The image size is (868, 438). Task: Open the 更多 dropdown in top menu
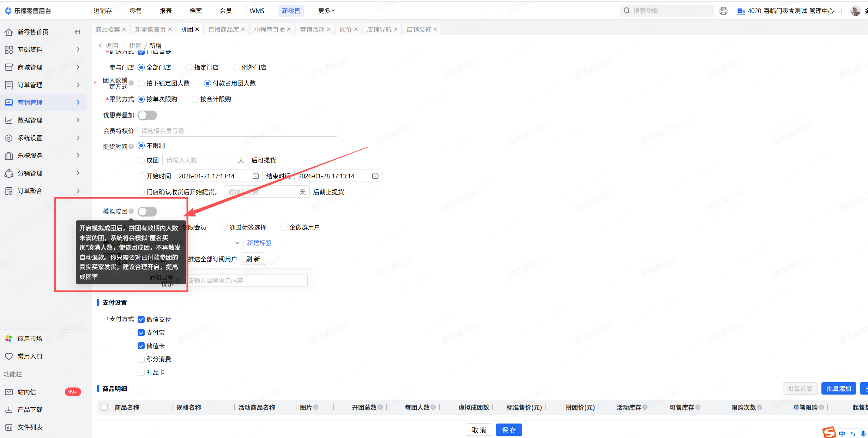(326, 11)
